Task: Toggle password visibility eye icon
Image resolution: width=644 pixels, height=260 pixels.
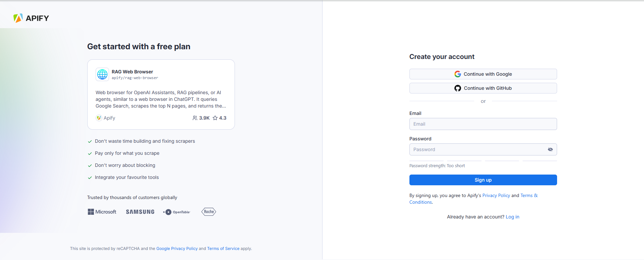Action: pos(550,149)
